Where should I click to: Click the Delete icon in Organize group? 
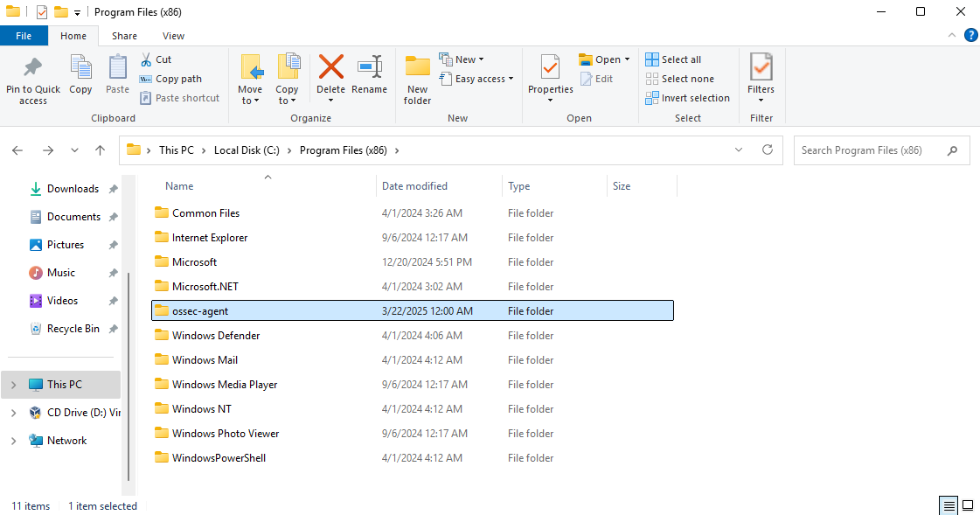tap(330, 68)
